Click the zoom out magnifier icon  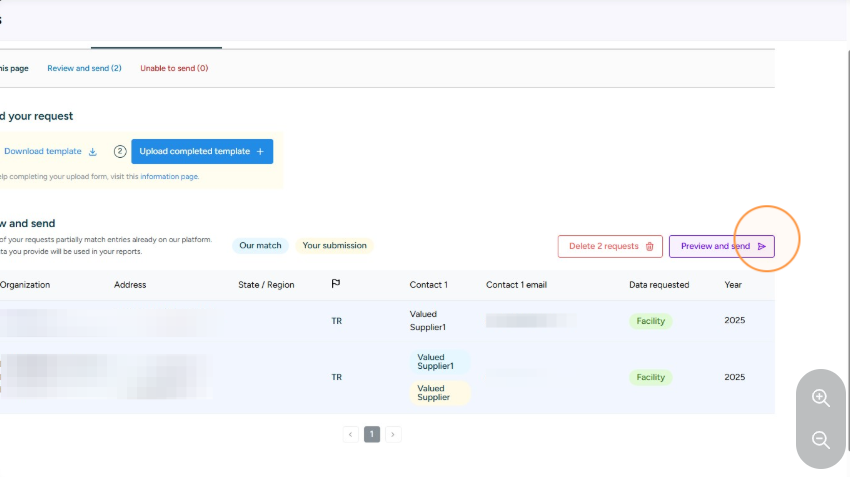[821, 440]
